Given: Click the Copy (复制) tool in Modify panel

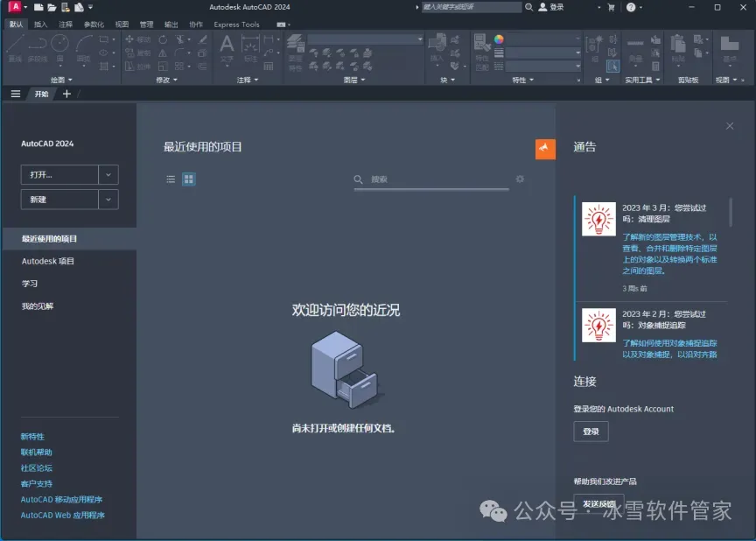Looking at the screenshot, I should (137, 53).
